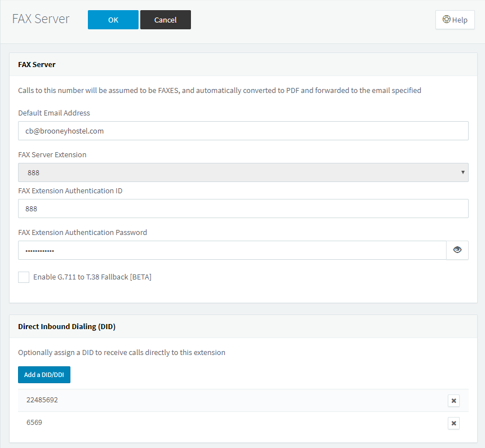Click the Cancel button
485x448 pixels.
tap(166, 20)
